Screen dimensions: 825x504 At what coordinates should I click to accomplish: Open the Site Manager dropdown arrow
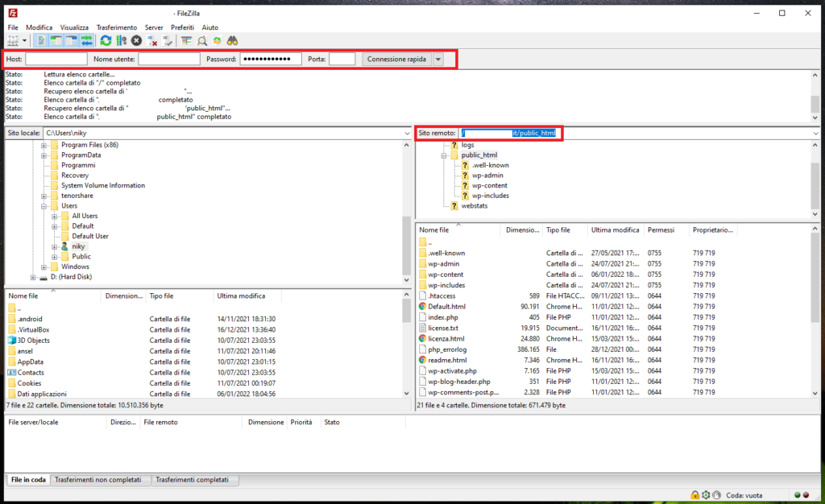pos(24,40)
